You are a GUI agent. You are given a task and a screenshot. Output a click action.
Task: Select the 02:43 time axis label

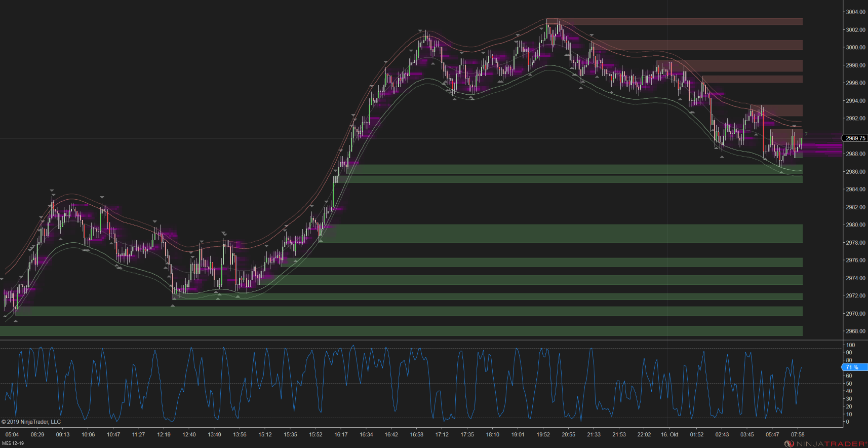click(722, 434)
